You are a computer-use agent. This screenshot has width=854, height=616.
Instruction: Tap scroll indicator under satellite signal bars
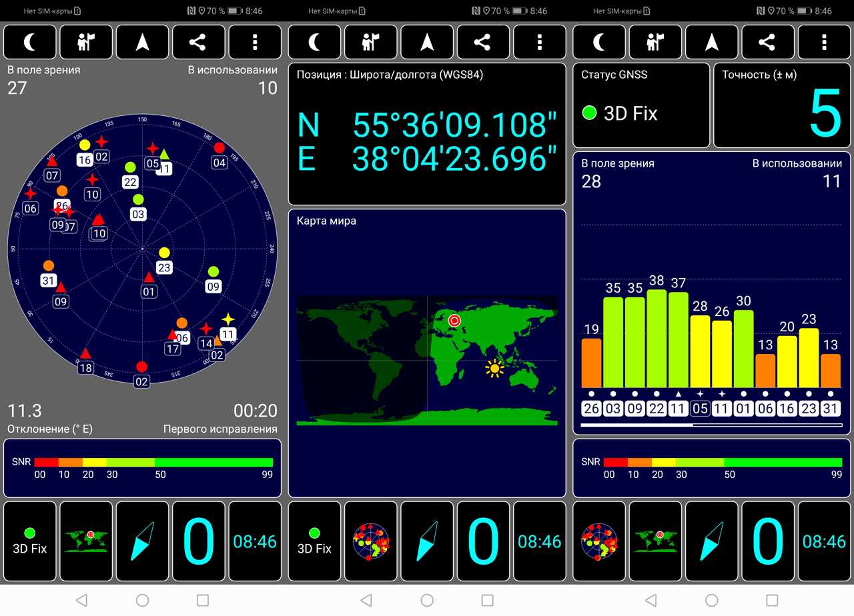click(711, 425)
